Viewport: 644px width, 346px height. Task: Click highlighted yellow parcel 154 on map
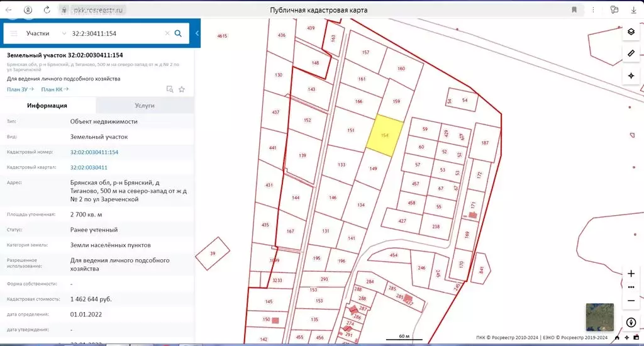point(384,136)
